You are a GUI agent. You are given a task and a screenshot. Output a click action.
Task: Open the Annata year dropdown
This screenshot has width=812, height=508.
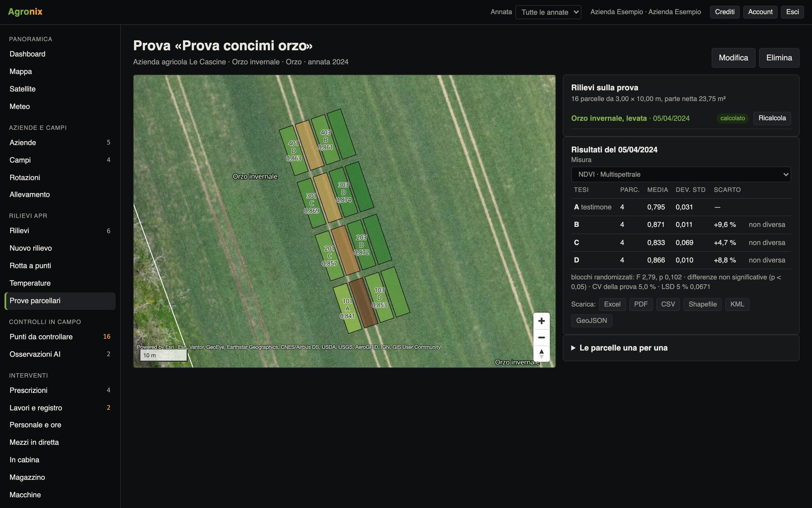click(548, 12)
